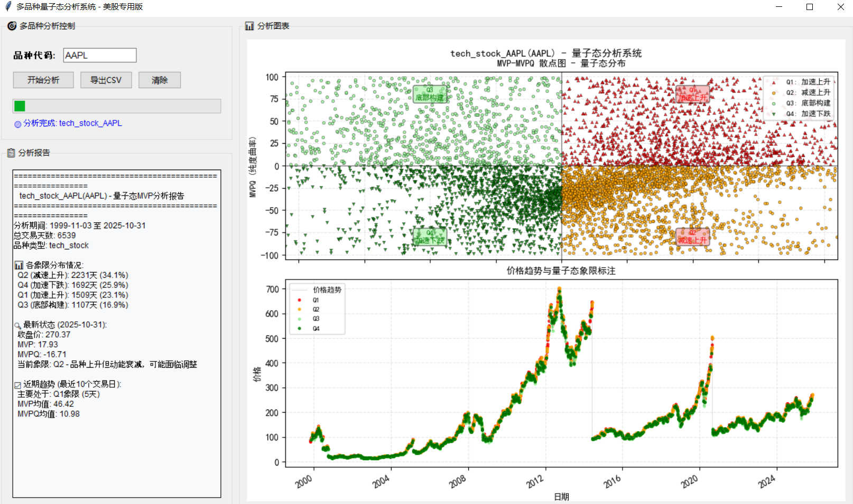Click the 多品种分析控制 panel header icon
Image resolution: width=853 pixels, height=504 pixels.
click(x=12, y=26)
